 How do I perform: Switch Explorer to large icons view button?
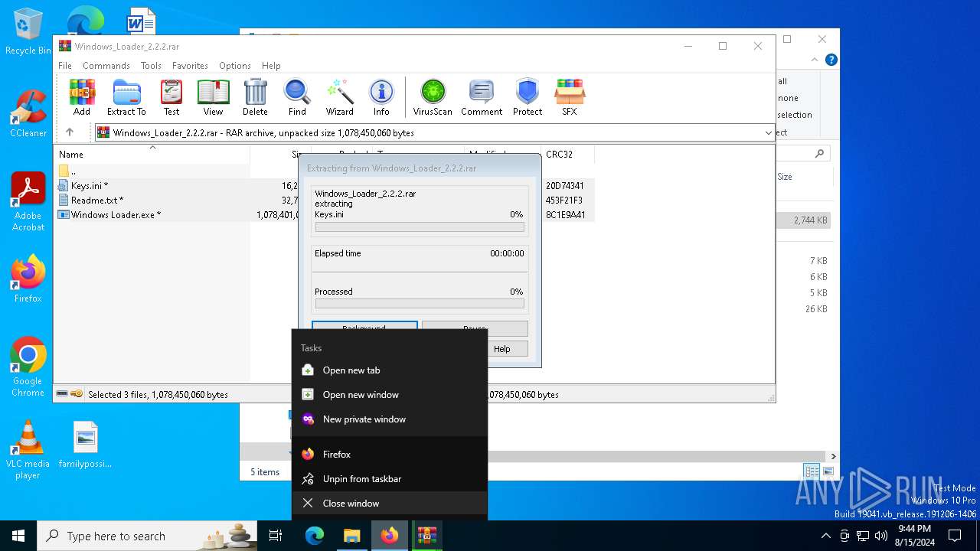[x=828, y=471]
